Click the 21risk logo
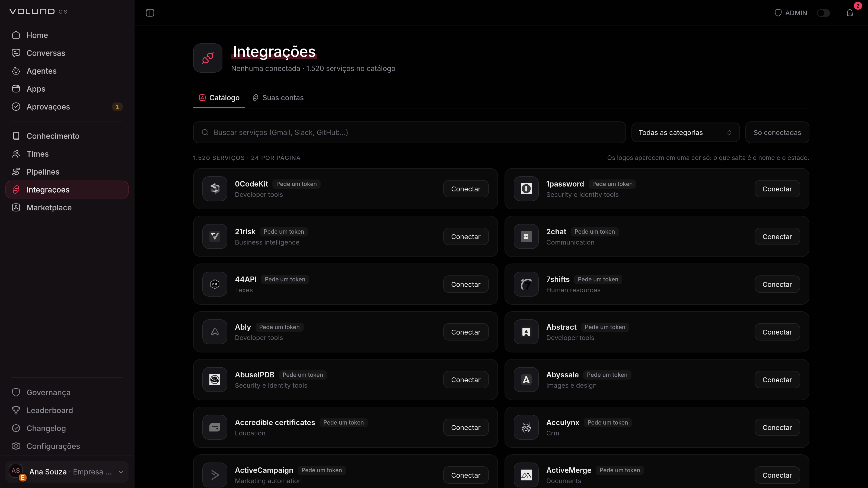 215,236
